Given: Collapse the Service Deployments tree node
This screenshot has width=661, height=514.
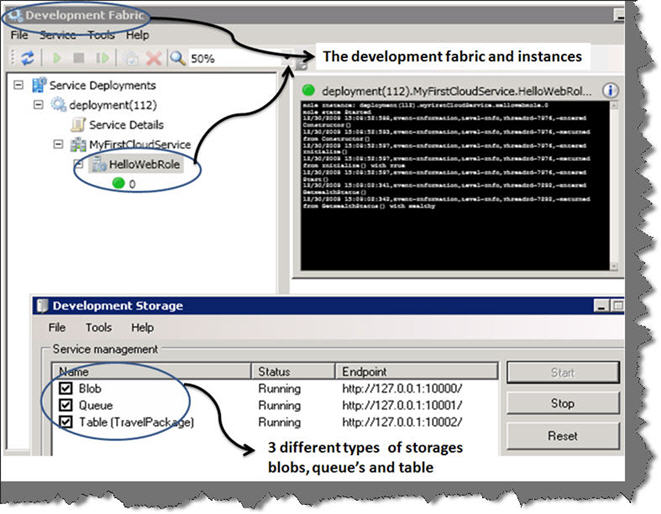Looking at the screenshot, I should tap(19, 85).
